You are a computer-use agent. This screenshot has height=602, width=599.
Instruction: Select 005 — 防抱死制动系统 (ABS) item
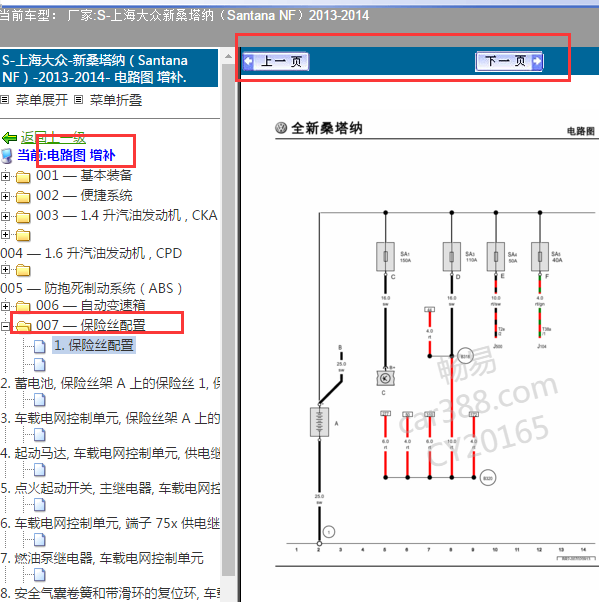[x=91, y=288]
